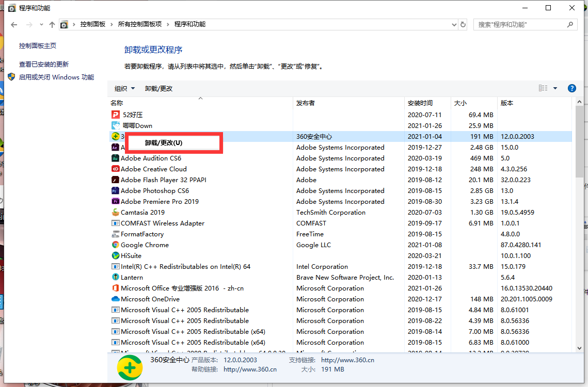The height and width of the screenshot is (387, 588).
Task: Open 启用或关闭 Windows 功能 link
Action: (56, 77)
